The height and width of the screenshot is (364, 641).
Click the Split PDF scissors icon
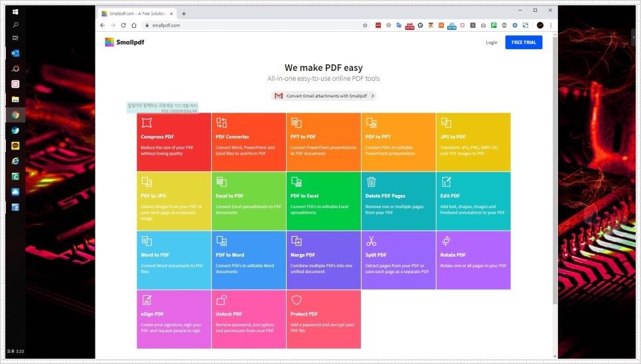(371, 241)
